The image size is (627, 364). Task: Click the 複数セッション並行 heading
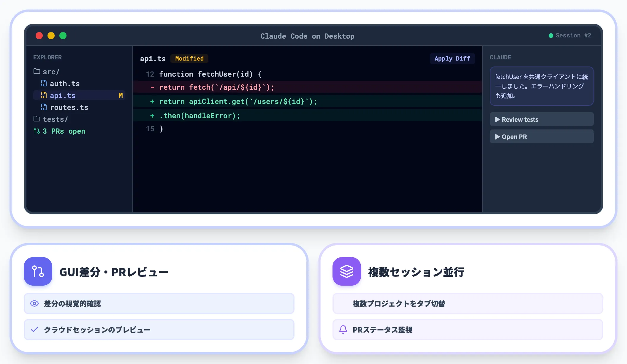coord(416,272)
